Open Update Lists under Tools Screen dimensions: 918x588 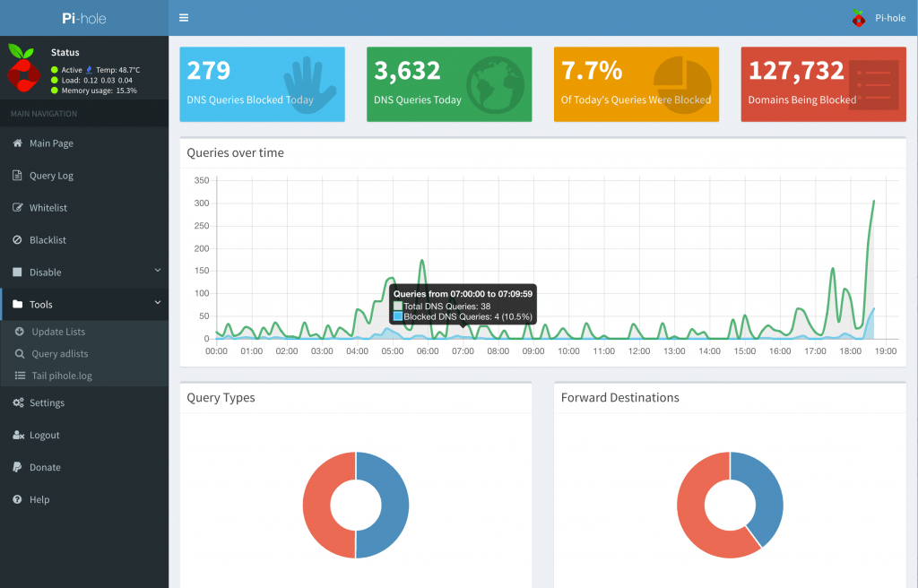(x=58, y=332)
